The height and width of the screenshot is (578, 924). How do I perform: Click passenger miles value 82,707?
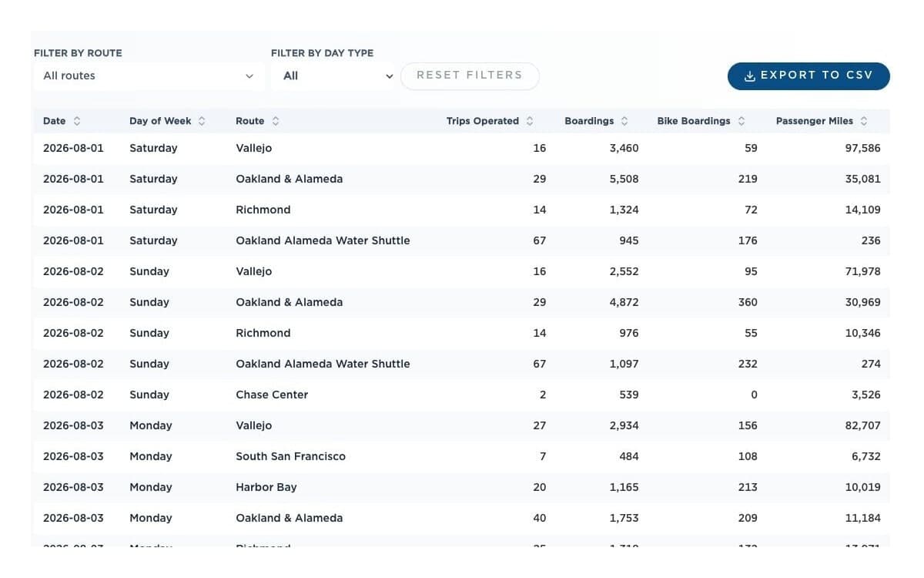click(x=862, y=425)
